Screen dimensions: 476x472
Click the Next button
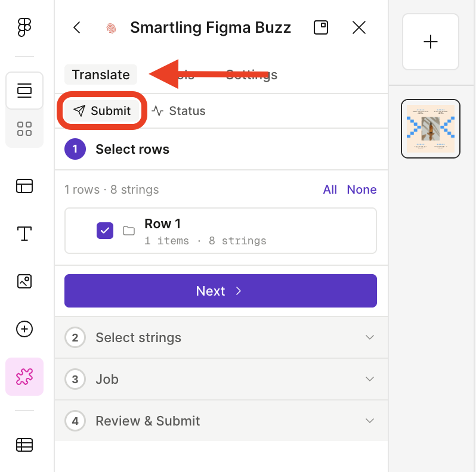coord(221,291)
